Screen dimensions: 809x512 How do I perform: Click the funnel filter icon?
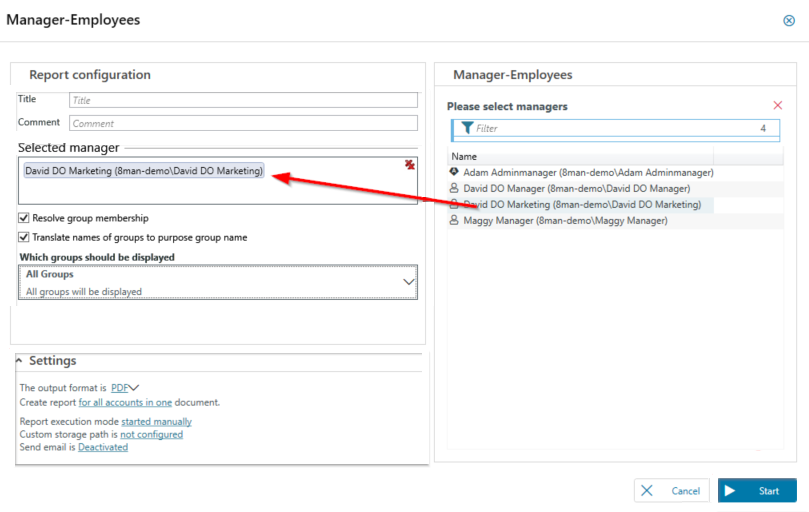[x=466, y=128]
